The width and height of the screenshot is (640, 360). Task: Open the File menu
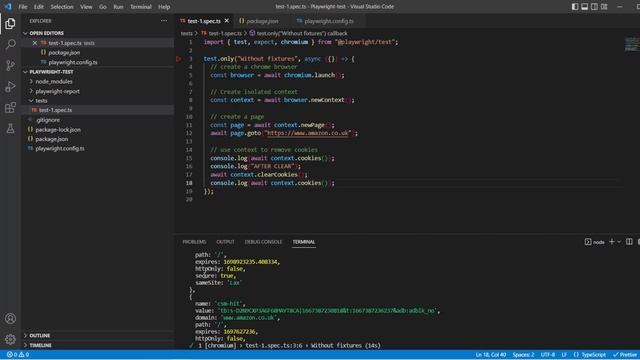click(x=23, y=7)
